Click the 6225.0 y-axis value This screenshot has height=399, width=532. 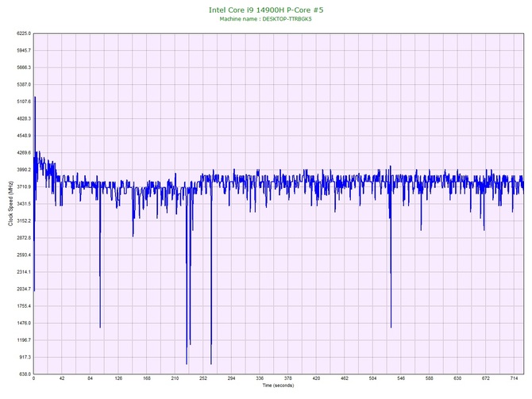tap(24, 33)
